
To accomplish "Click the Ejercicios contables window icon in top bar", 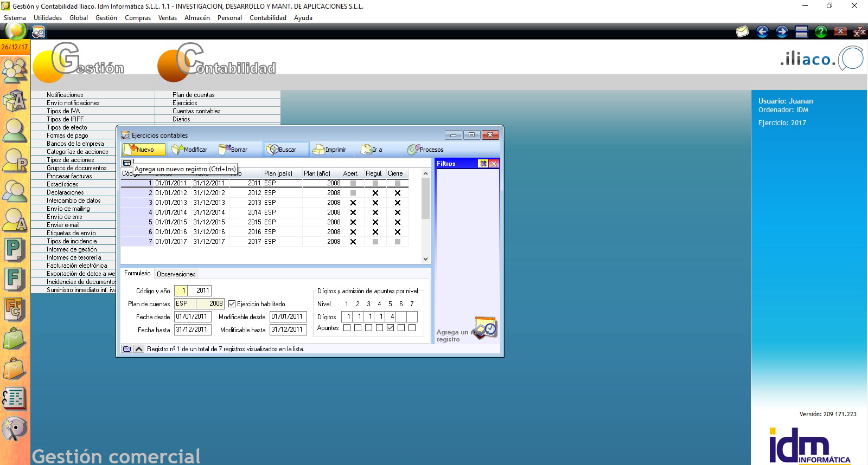I will click(x=39, y=33).
